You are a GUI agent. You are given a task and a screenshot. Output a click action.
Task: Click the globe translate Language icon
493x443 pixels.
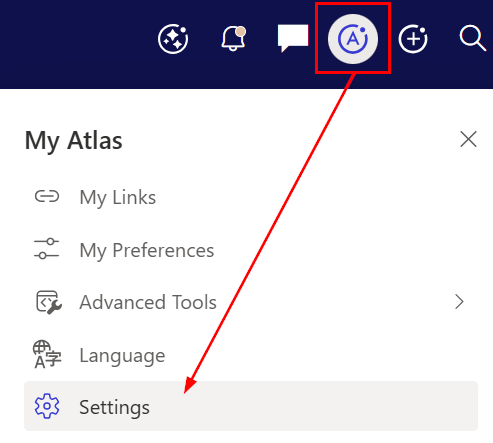pos(47,354)
